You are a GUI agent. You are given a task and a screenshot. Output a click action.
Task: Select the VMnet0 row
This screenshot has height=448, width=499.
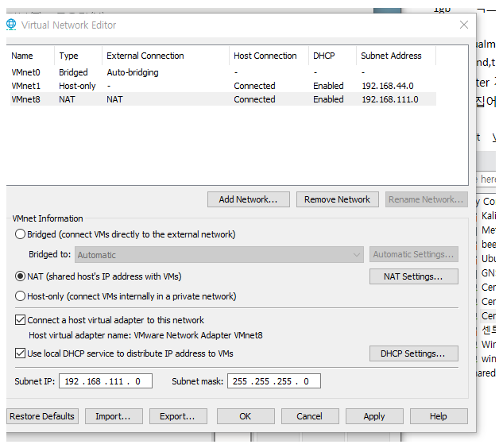[x=223, y=72]
